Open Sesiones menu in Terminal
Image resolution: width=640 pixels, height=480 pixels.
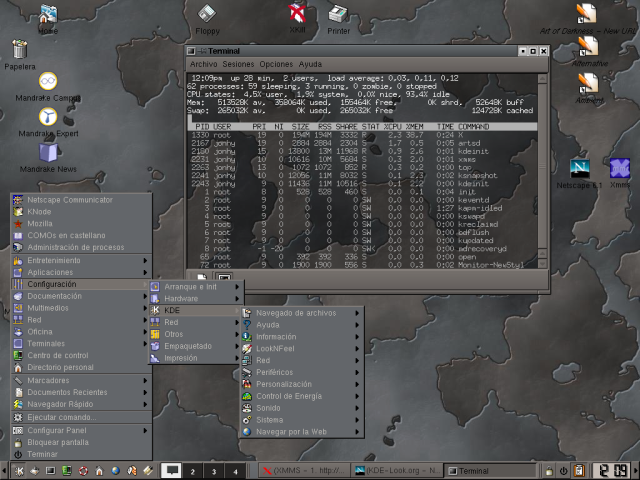point(238,64)
